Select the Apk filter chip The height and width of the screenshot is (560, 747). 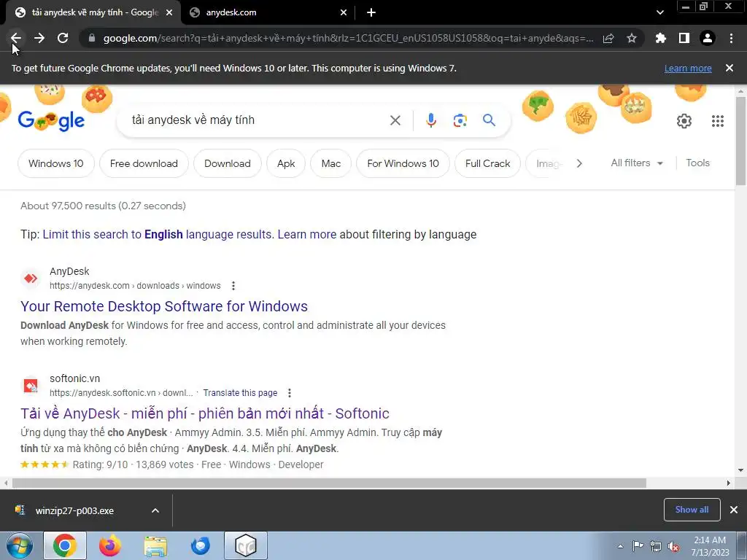coord(286,163)
